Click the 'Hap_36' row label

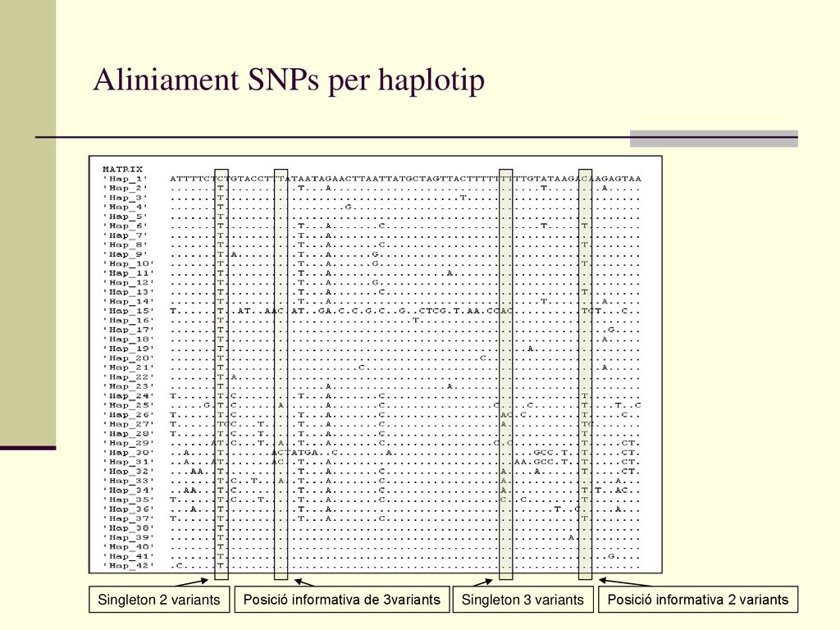[x=128, y=509]
